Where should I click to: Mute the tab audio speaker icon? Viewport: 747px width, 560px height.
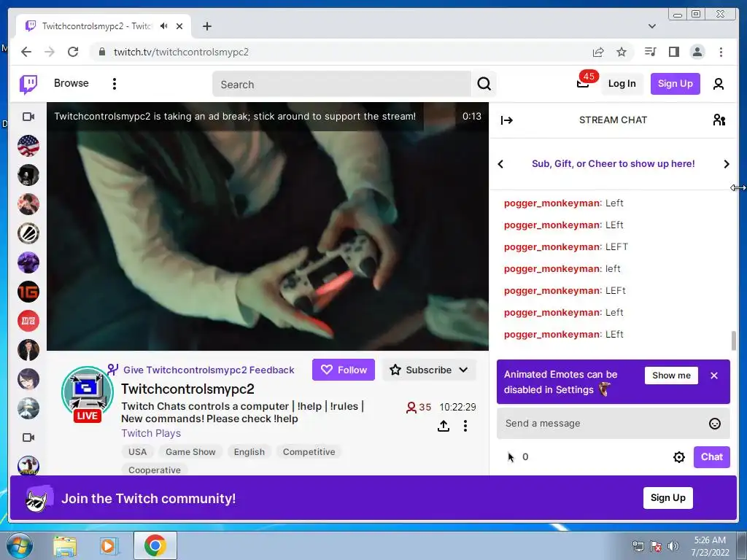pos(164,26)
